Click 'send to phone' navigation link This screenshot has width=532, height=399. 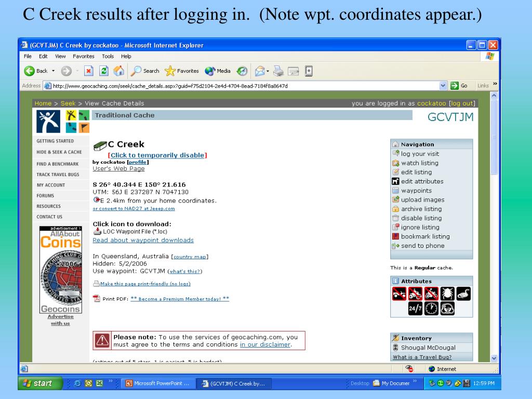(x=423, y=246)
